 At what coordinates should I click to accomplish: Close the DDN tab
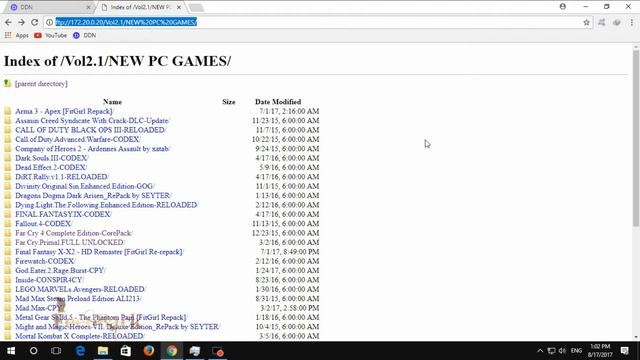click(x=88, y=7)
